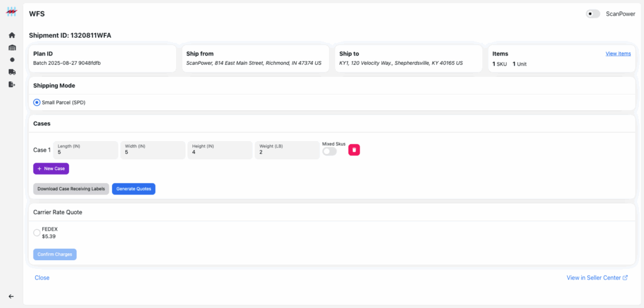
Task: Click the Weight (LB) input field
Action: pos(287,150)
